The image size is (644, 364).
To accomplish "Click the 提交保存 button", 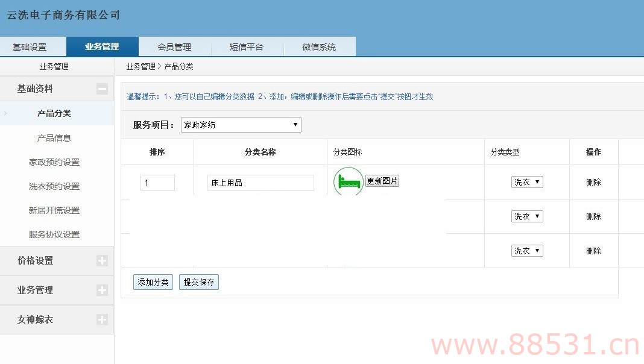I will point(199,282).
